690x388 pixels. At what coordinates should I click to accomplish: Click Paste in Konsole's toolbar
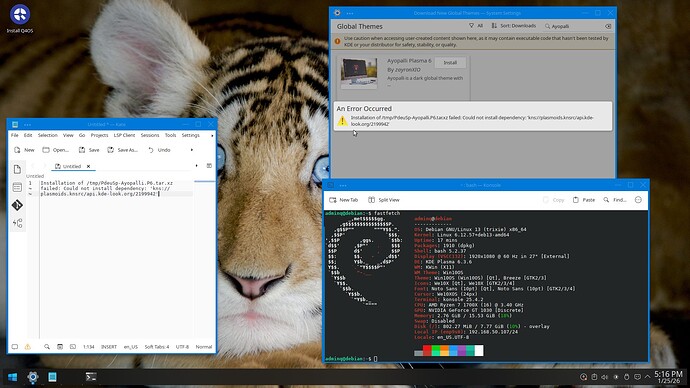[584, 200]
